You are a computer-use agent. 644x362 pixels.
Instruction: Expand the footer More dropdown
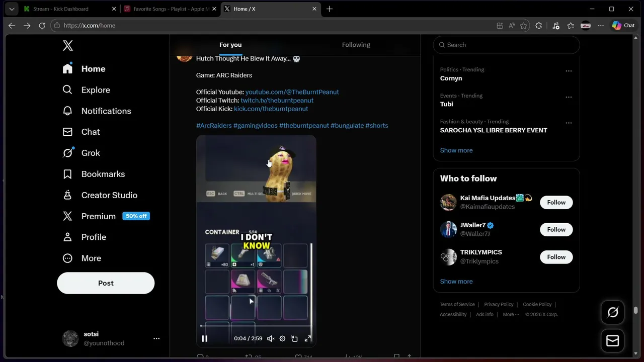[x=511, y=315]
